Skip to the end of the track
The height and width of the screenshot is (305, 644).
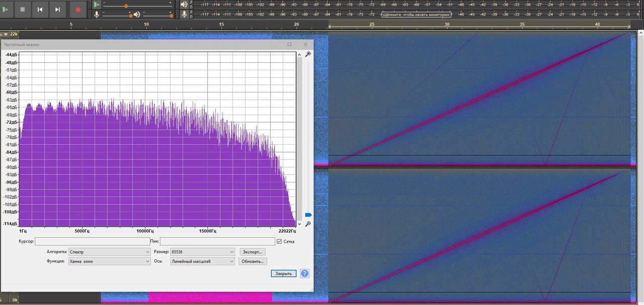point(57,9)
